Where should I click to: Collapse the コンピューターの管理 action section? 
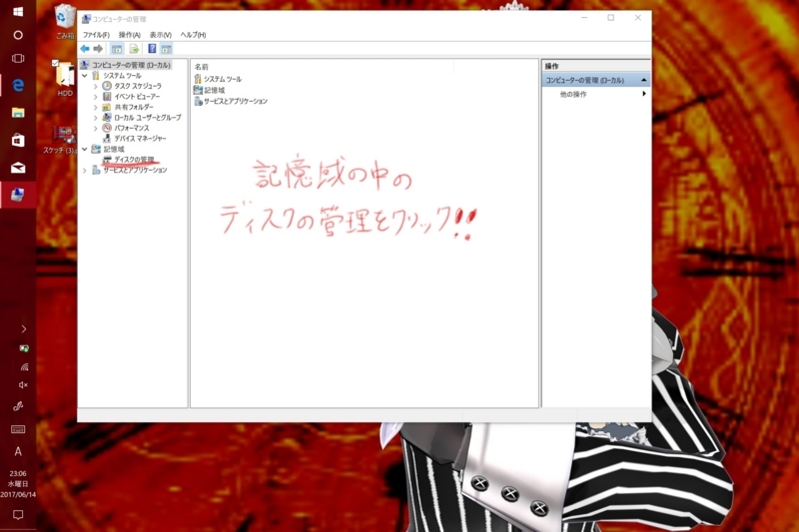click(x=643, y=80)
